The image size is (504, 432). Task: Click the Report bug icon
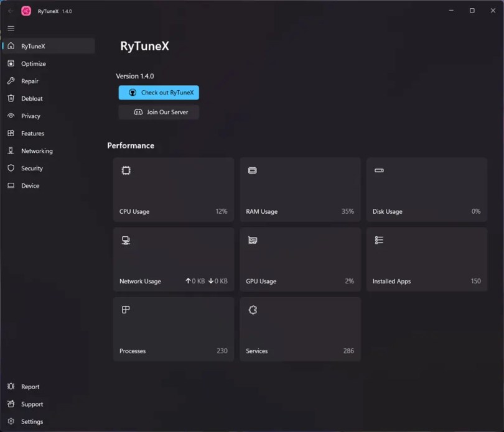[x=11, y=387]
